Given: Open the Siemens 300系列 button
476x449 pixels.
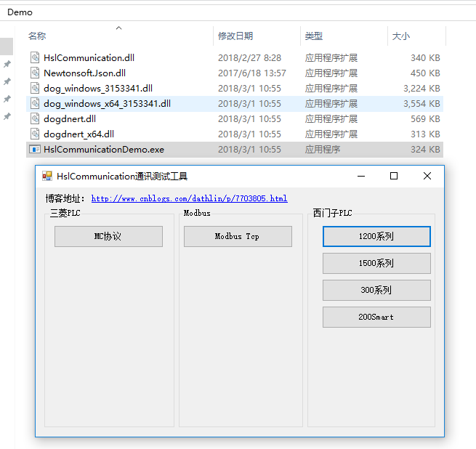Looking at the screenshot, I should coord(376,290).
